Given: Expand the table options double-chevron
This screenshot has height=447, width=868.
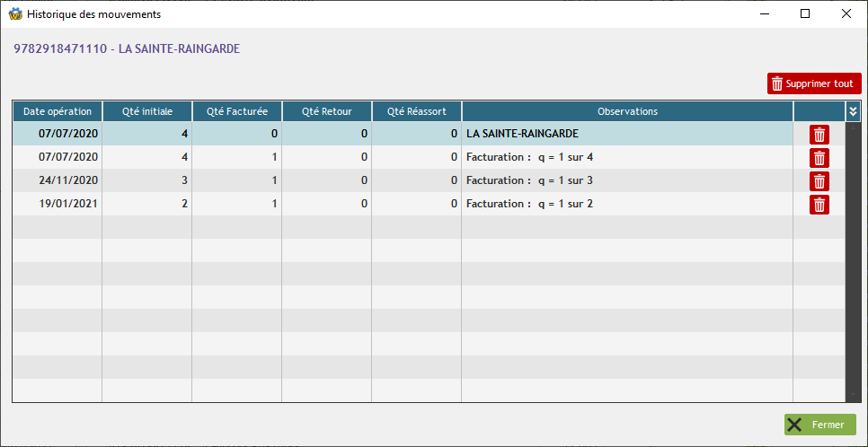Looking at the screenshot, I should pos(853,111).
